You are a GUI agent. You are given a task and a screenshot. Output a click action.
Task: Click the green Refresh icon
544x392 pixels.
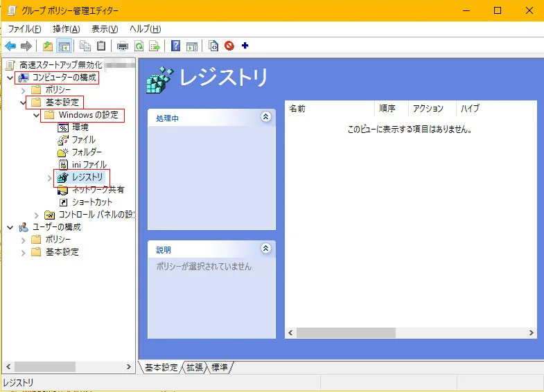[x=139, y=46]
